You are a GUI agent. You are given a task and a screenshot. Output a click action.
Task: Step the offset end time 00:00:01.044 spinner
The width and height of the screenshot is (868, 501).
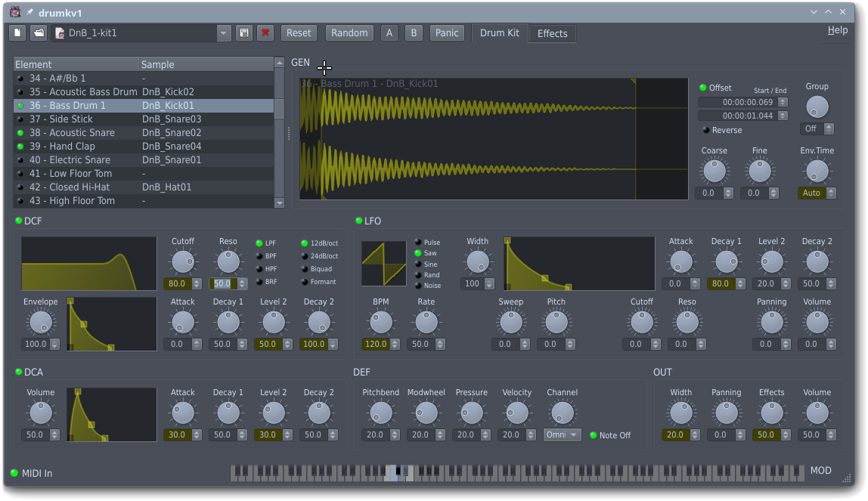(783, 116)
